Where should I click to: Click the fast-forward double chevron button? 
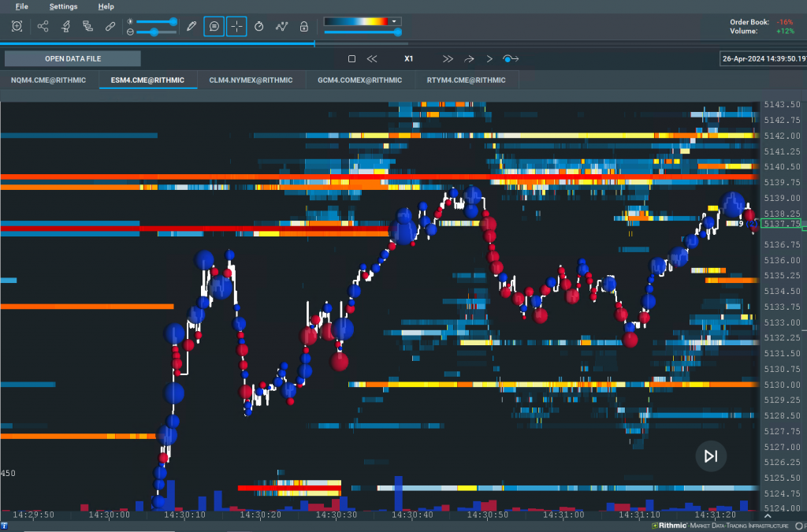coord(448,58)
